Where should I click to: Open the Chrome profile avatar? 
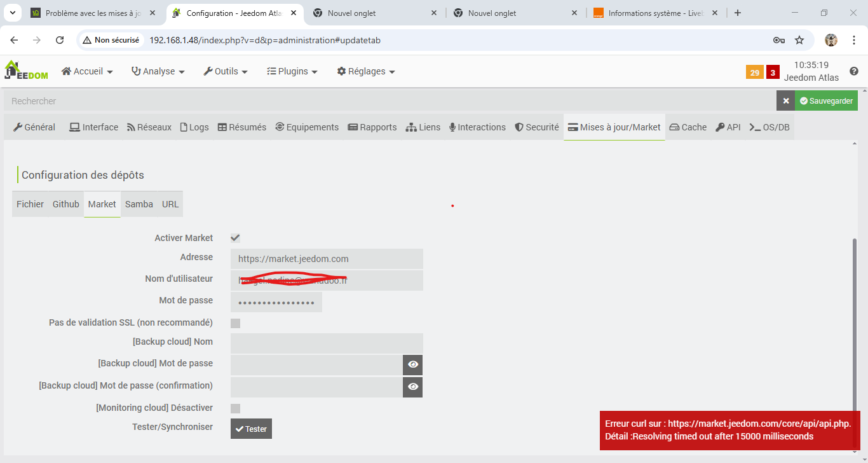click(x=831, y=40)
